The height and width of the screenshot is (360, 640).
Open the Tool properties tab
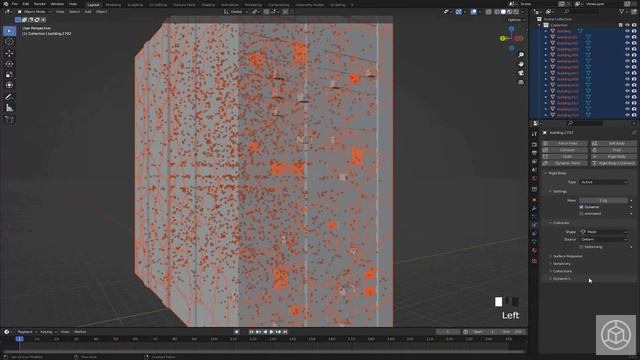tap(534, 134)
